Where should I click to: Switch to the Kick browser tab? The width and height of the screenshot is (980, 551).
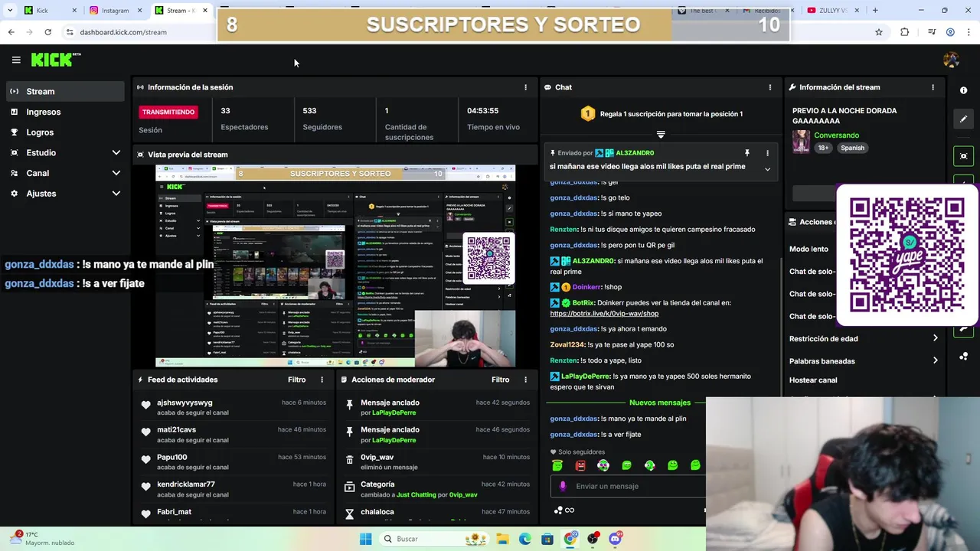(x=51, y=11)
